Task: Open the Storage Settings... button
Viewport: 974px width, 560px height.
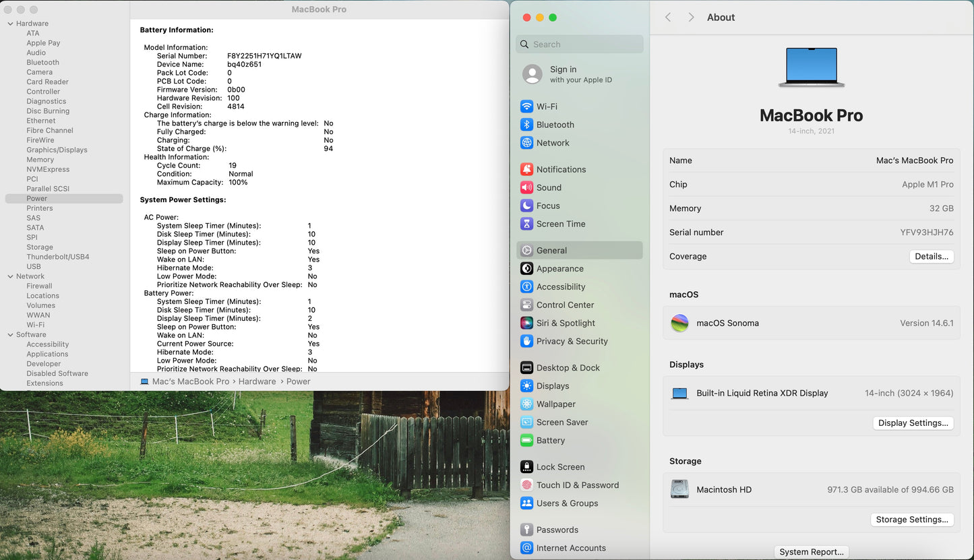Action: point(911,520)
